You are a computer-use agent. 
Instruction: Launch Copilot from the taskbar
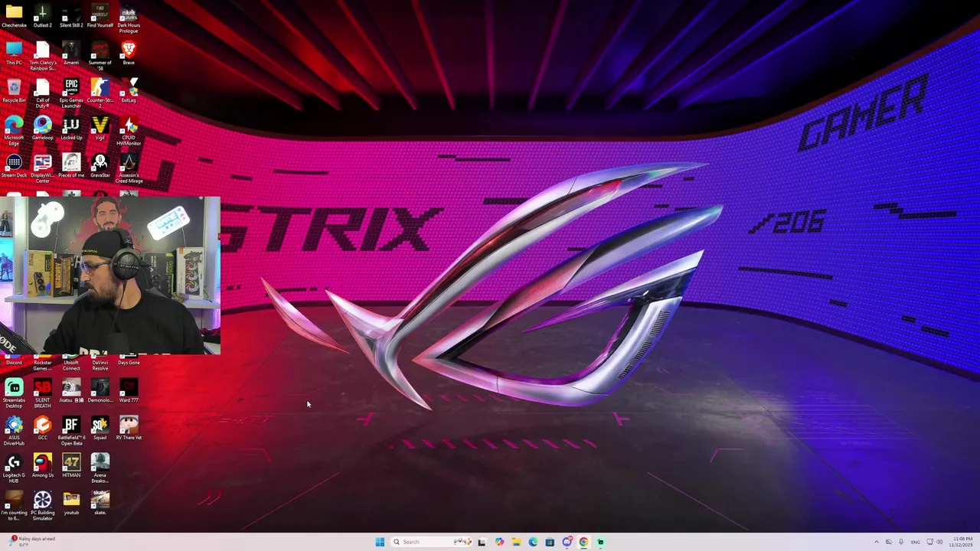tap(499, 542)
